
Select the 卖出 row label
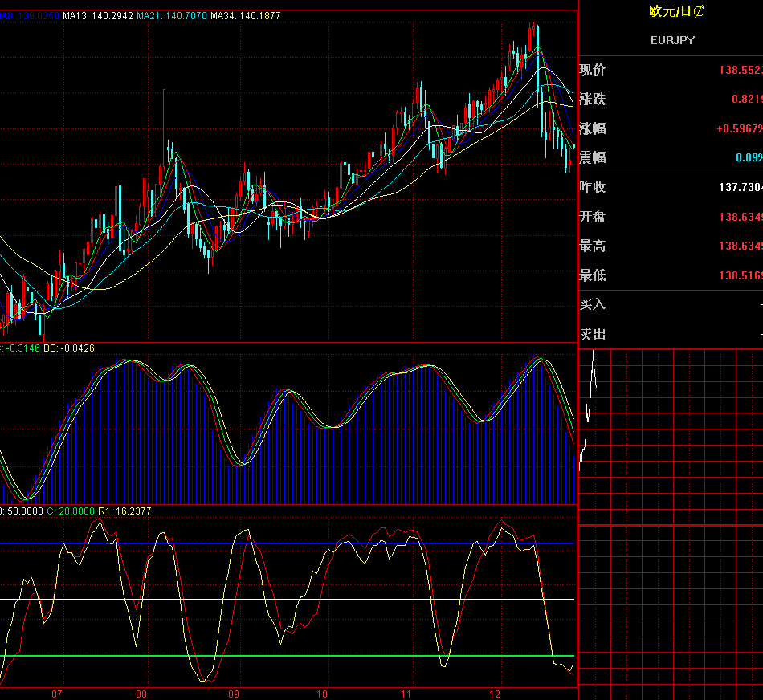click(x=592, y=335)
